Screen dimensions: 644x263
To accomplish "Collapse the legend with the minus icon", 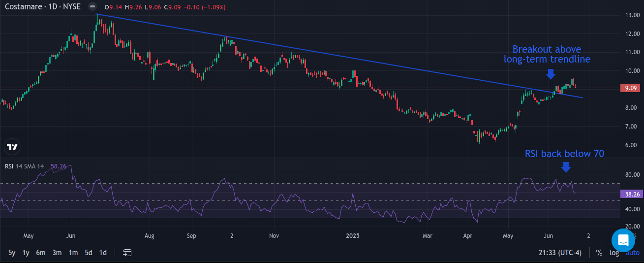I will (x=92, y=7).
